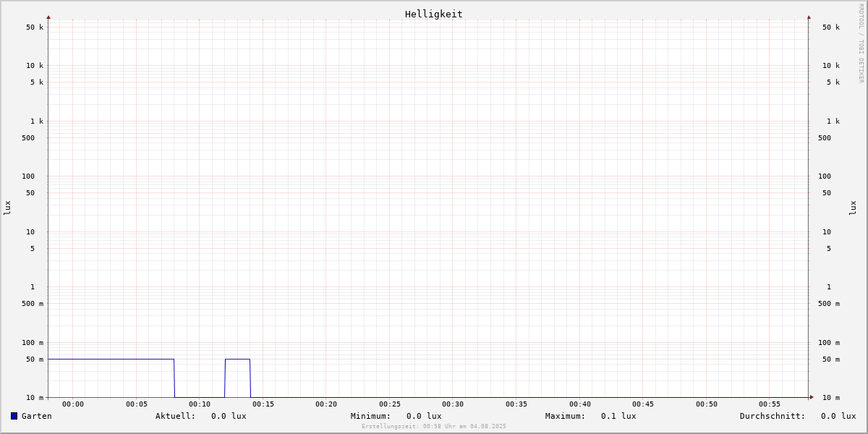Click the 00:20 time axis label
Screen dimensions: 868x434
coord(326,404)
